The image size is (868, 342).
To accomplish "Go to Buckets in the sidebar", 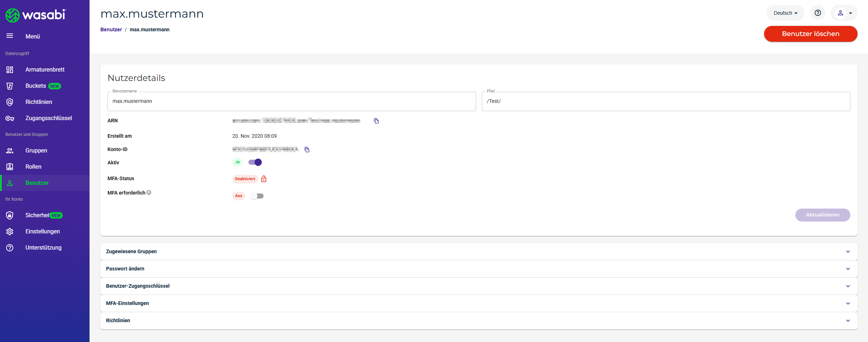I will [36, 86].
